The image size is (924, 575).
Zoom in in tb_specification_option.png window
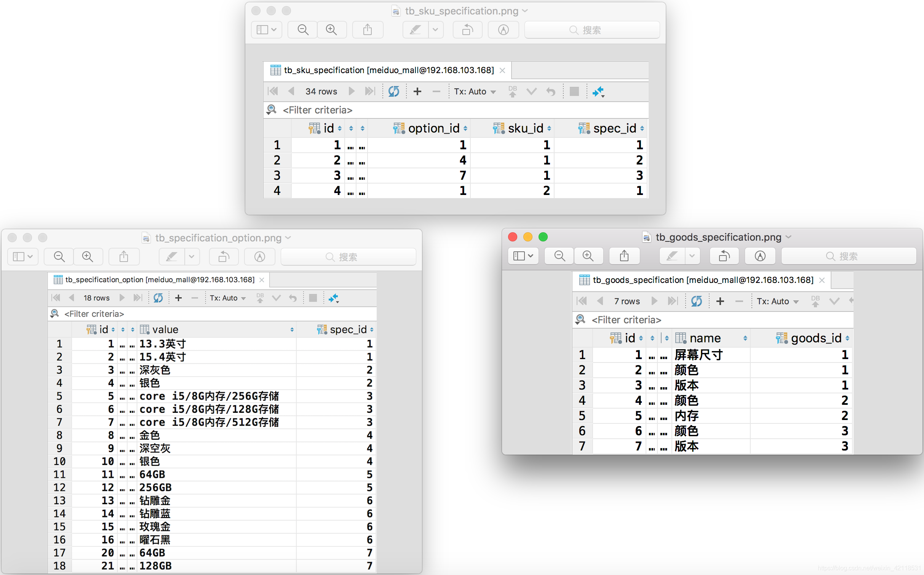88,257
